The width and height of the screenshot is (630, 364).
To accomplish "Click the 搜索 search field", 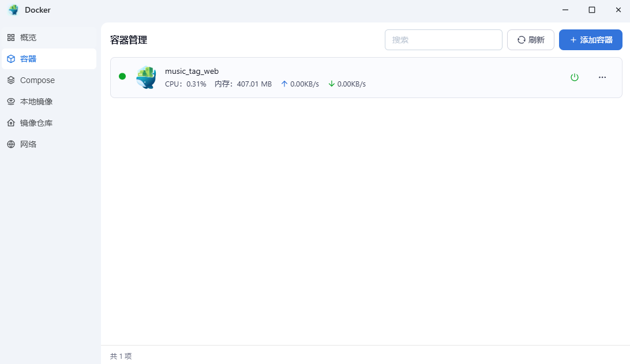I will tap(443, 40).
